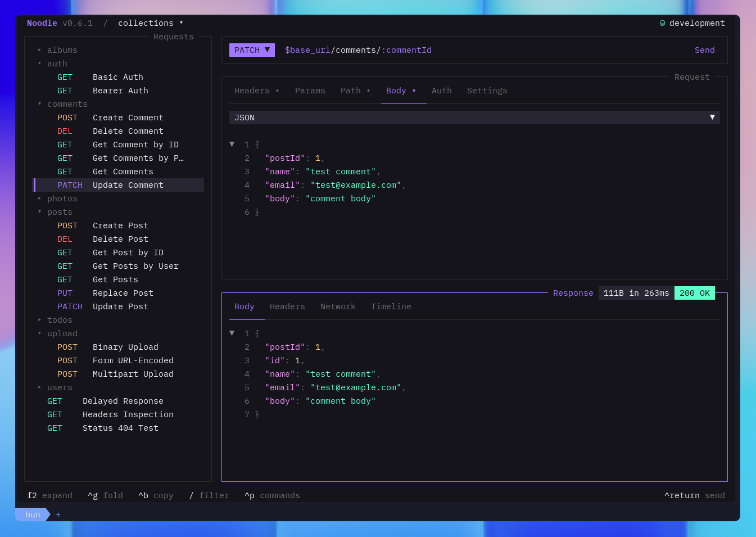Open the Binary Upload request

(x=119, y=347)
